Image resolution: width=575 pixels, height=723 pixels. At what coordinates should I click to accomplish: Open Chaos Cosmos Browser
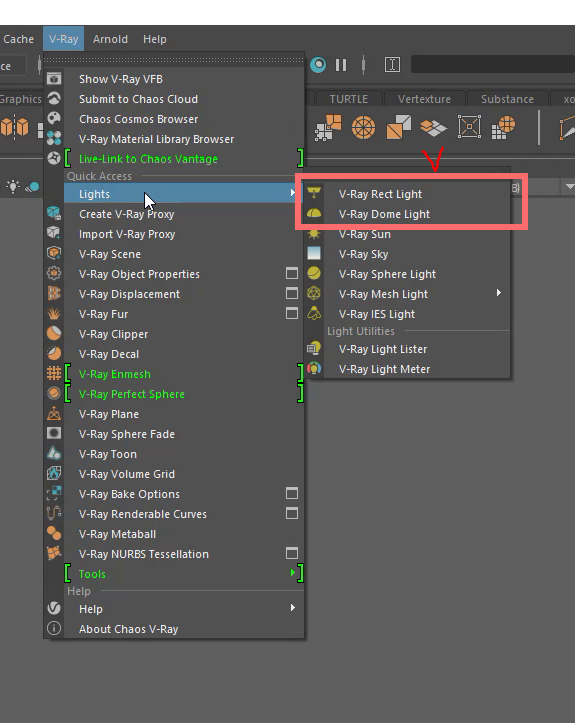click(x=184, y=119)
